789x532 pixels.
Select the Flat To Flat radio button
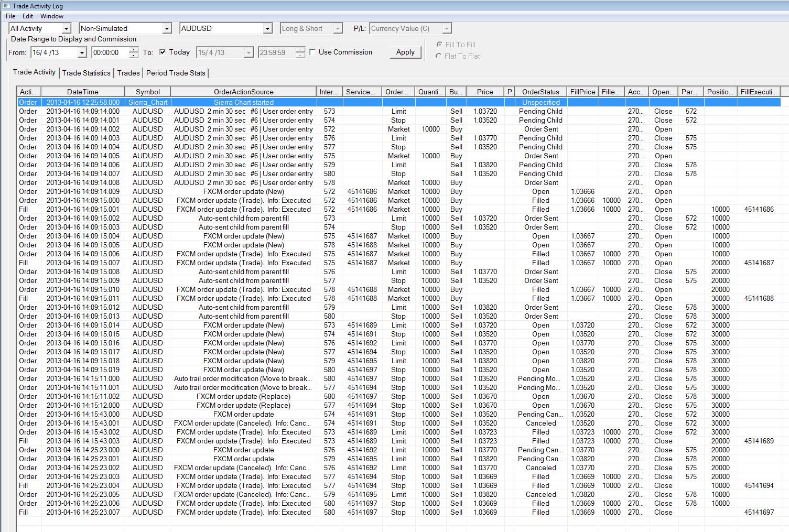[439, 56]
